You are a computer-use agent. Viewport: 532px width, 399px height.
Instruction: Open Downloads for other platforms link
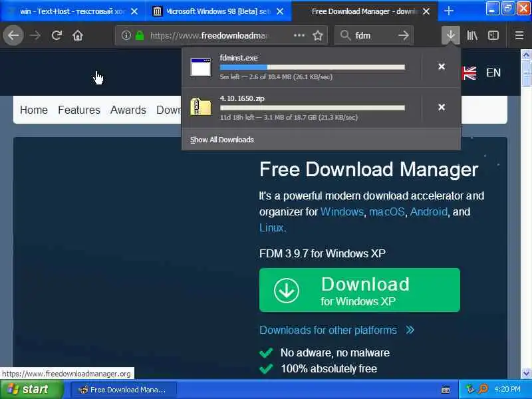point(337,330)
